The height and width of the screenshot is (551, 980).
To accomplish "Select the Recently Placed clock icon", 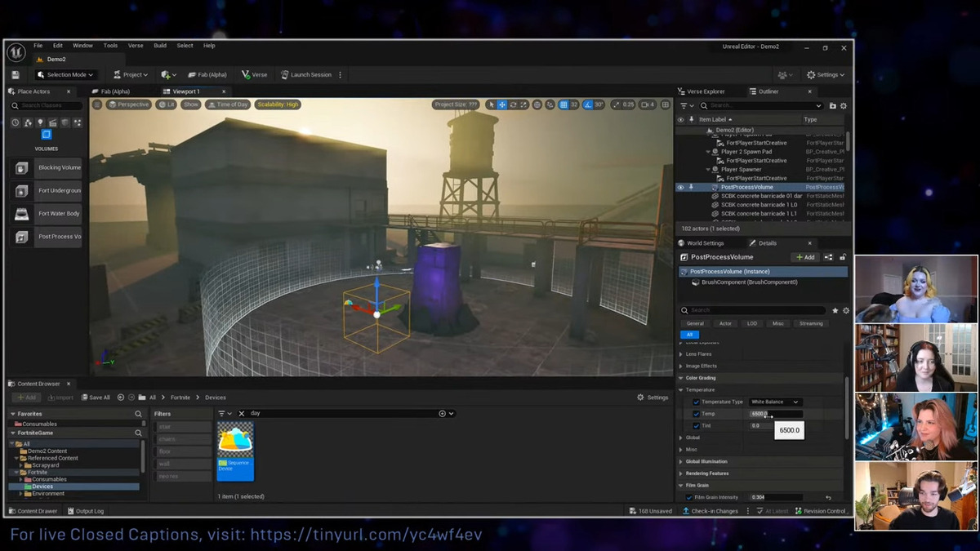I will tap(16, 122).
